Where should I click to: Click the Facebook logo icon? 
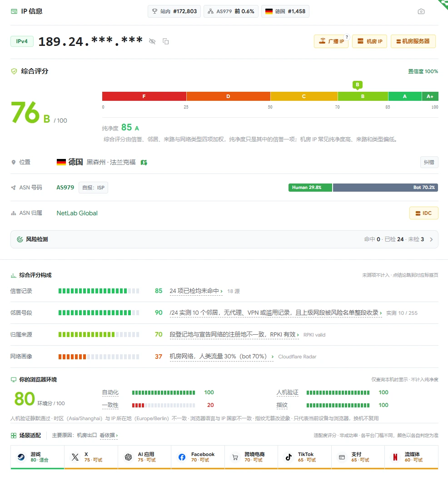coord(182,457)
